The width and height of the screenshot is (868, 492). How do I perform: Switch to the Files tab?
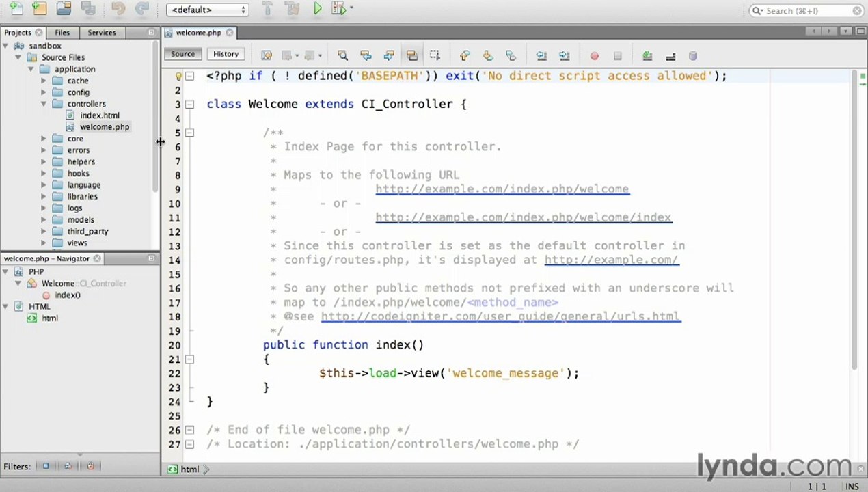coord(62,32)
